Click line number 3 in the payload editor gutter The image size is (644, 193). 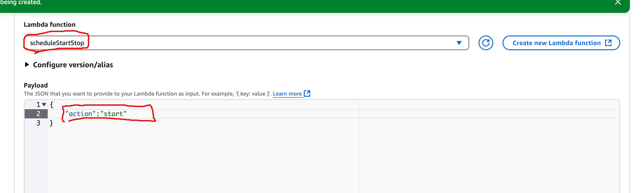[x=38, y=123]
